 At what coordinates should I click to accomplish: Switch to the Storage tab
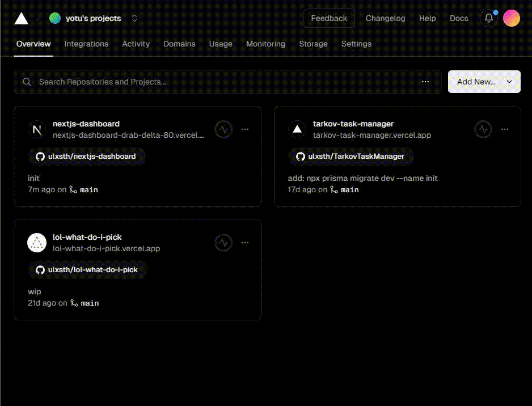313,44
